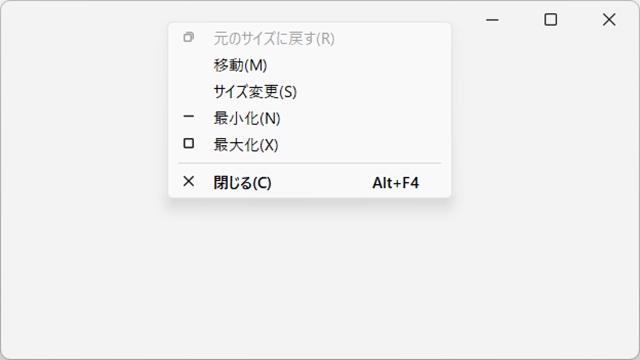Image resolution: width=640 pixels, height=360 pixels.
Task: Choose the 最大化(X) menu label
Action: (246, 145)
